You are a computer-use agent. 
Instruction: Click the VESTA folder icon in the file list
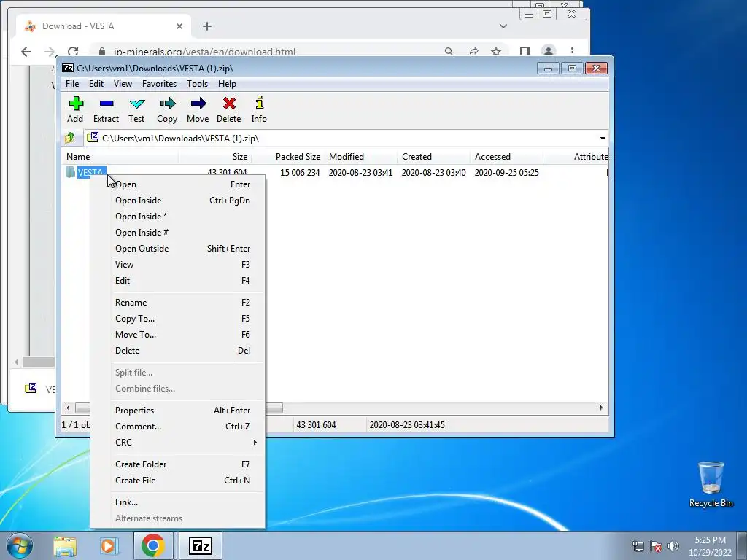coord(71,172)
